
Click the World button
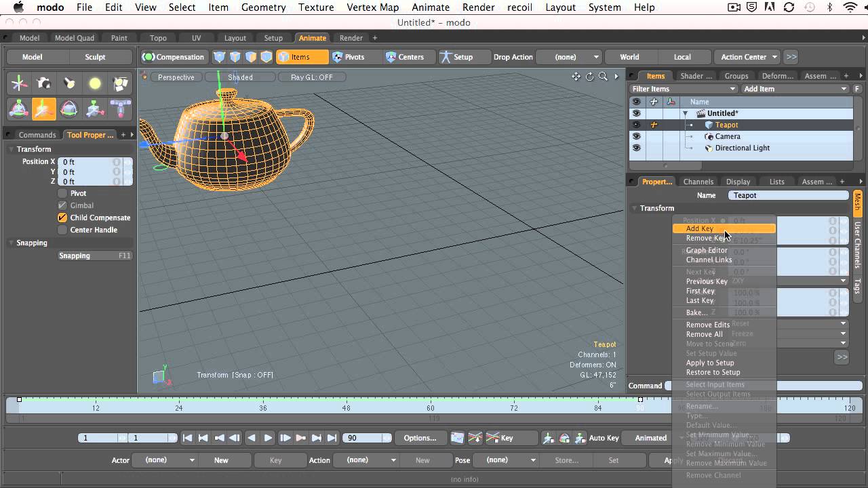(x=629, y=57)
